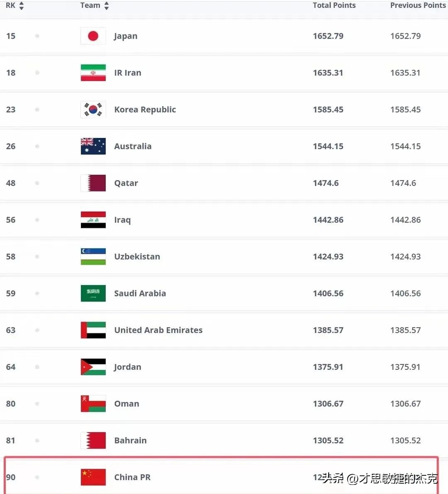Open the Bahrain team link

point(130,440)
